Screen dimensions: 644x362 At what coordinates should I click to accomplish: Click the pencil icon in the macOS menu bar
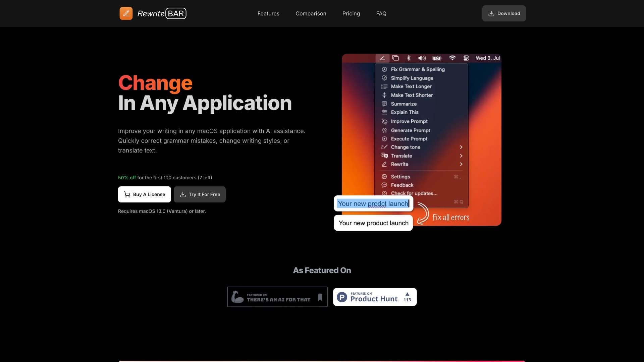[x=382, y=58]
